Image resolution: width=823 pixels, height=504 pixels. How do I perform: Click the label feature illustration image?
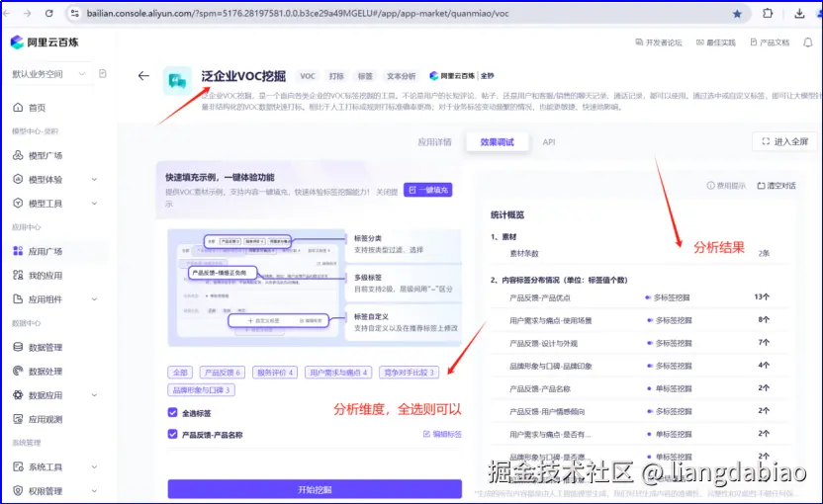click(x=315, y=288)
